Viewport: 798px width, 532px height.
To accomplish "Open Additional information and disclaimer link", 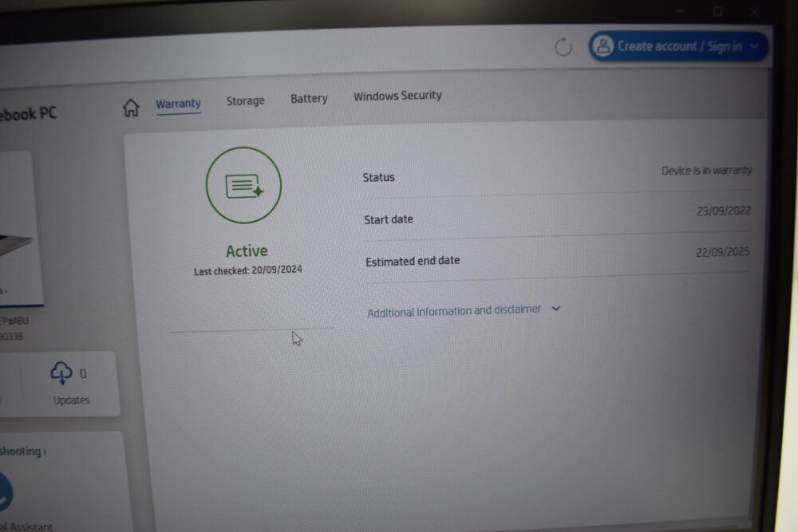I will tap(454, 311).
